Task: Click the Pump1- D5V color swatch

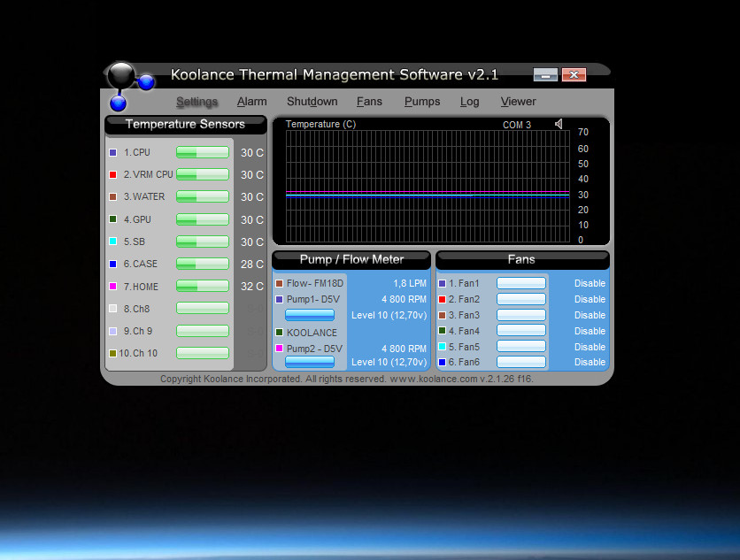Action: [279, 299]
